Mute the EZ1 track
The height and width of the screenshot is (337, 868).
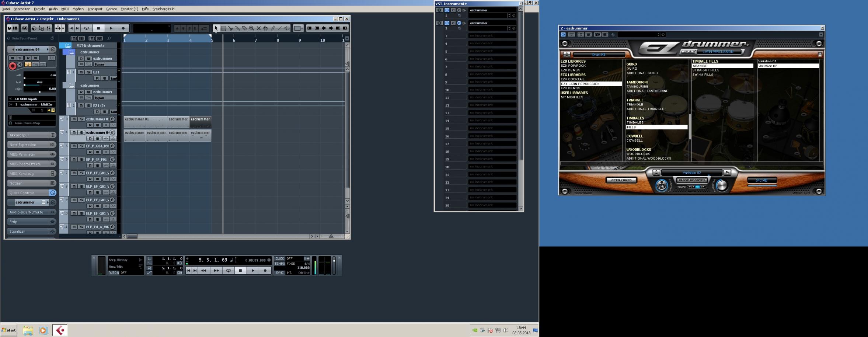point(81,72)
